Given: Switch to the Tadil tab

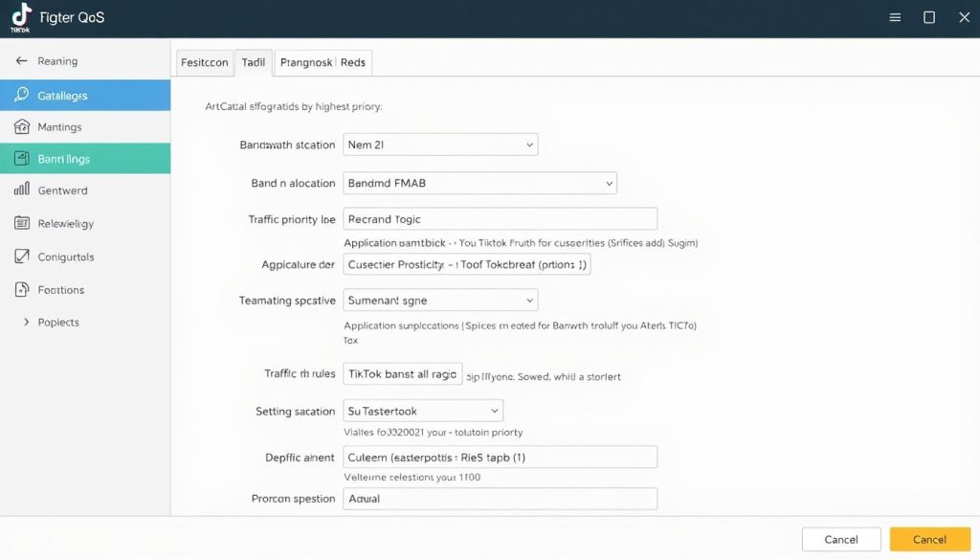Looking at the screenshot, I should (x=253, y=62).
